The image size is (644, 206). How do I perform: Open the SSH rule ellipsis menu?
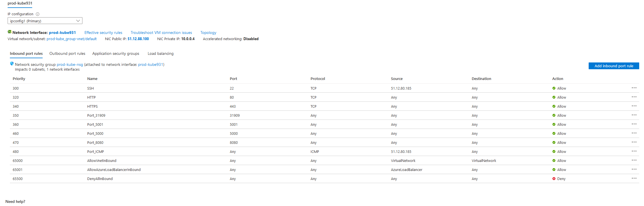pyautogui.click(x=634, y=88)
